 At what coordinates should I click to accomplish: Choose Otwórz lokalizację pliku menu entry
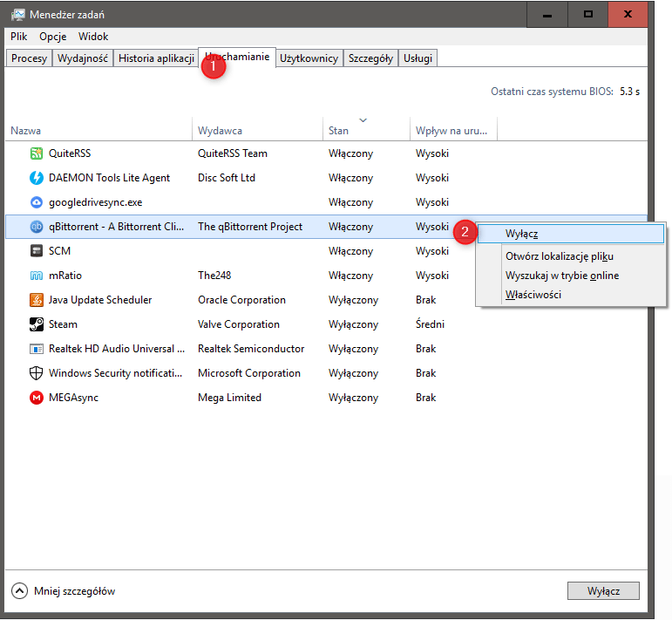[x=570, y=256]
